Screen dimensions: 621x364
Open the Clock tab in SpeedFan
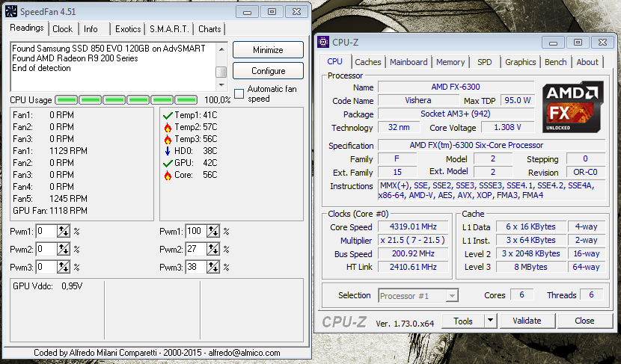point(63,29)
